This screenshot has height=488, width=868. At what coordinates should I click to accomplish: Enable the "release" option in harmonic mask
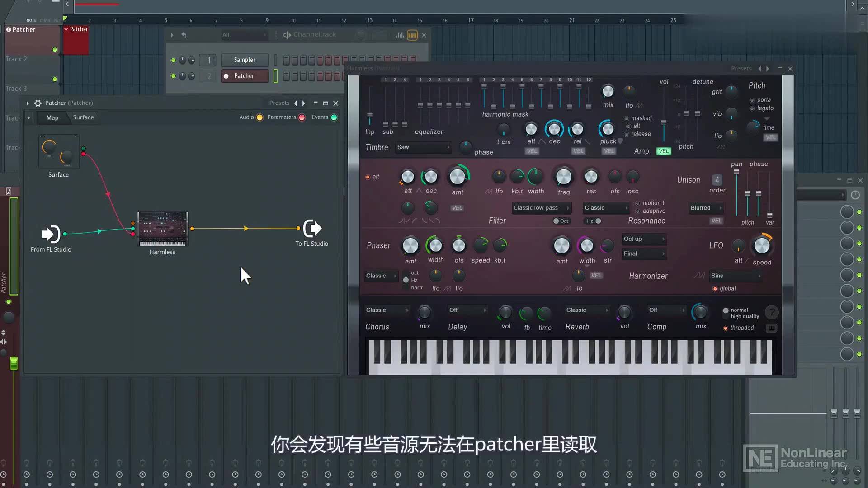click(627, 134)
